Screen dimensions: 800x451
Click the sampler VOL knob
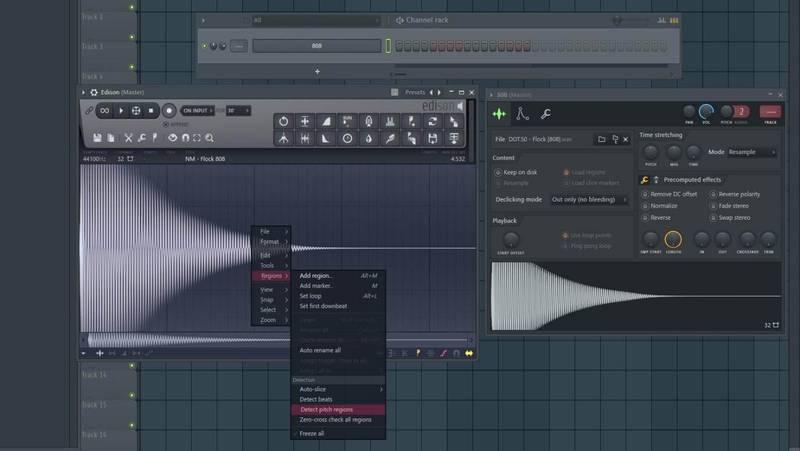[x=707, y=111]
